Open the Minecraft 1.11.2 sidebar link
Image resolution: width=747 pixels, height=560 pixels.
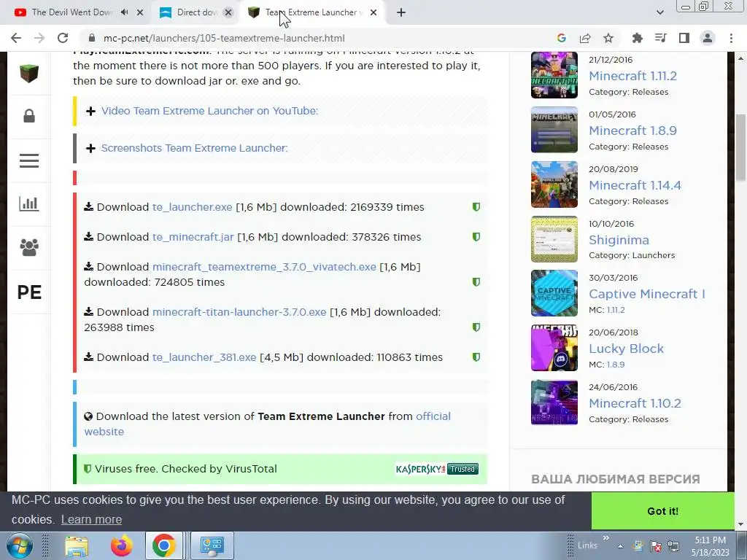click(632, 76)
